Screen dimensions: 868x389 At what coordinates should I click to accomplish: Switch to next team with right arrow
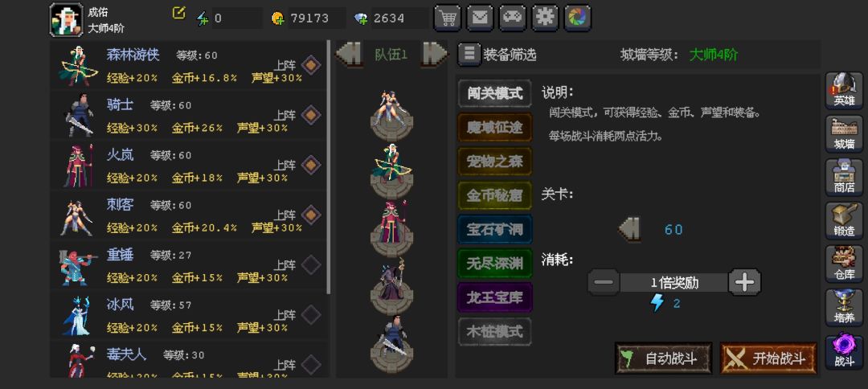click(x=435, y=54)
